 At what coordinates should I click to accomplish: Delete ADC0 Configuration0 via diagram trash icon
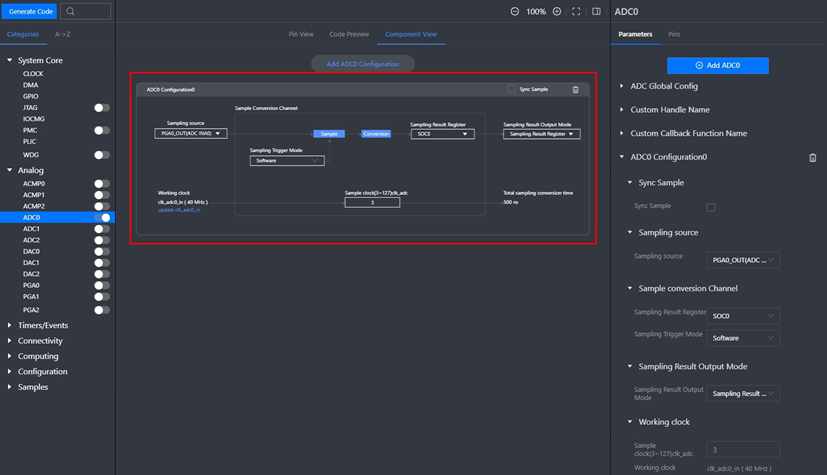575,90
